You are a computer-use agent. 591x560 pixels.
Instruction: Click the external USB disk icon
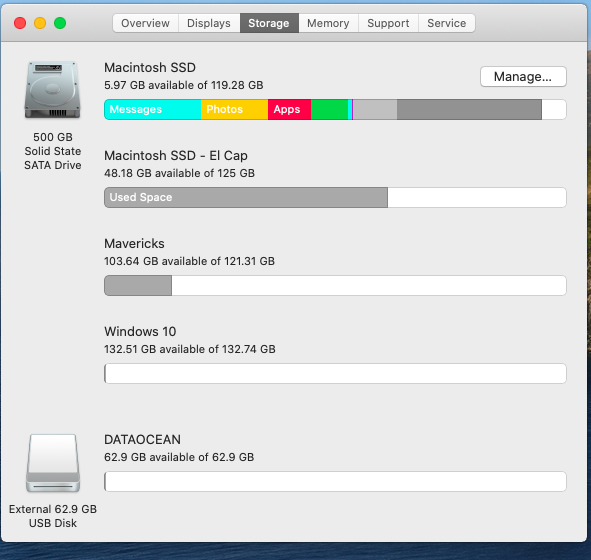coord(53,463)
